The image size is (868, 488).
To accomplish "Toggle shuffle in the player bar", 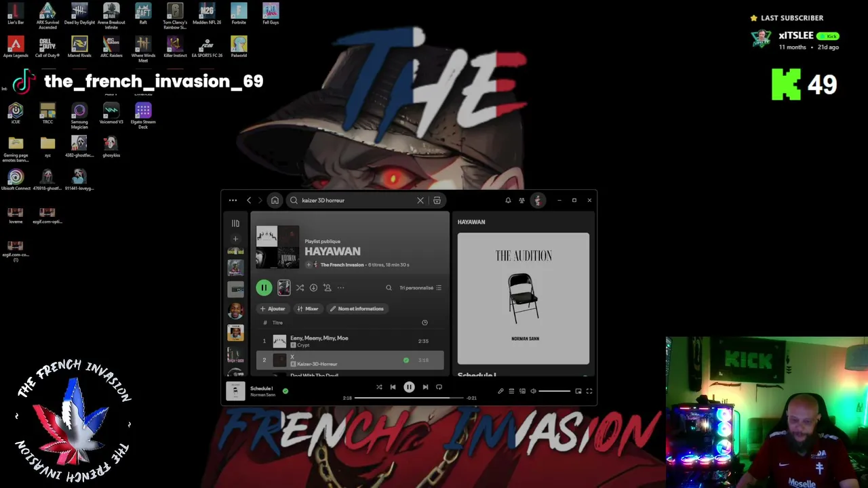I will [x=379, y=387].
